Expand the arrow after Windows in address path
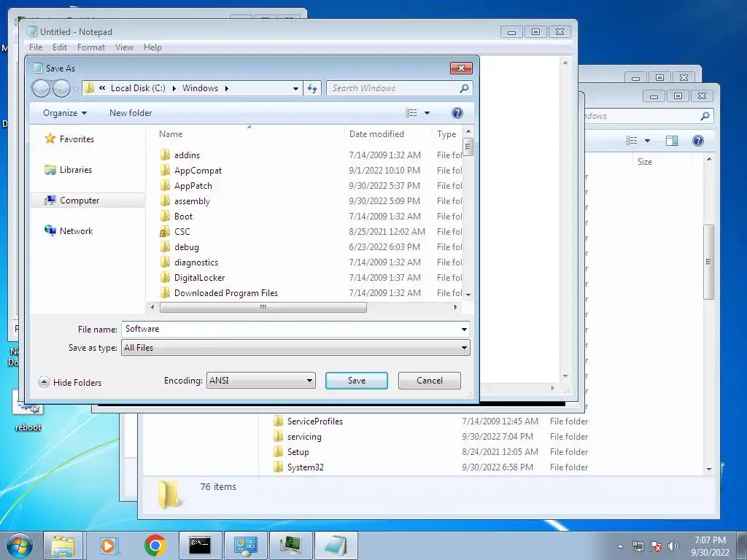The height and width of the screenshot is (560, 747). pyautogui.click(x=226, y=88)
